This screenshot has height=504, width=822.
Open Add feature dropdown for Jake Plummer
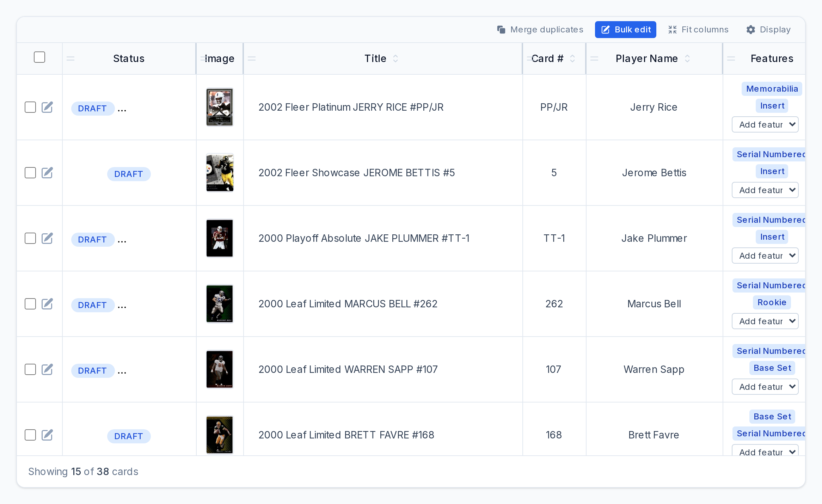[x=765, y=256]
